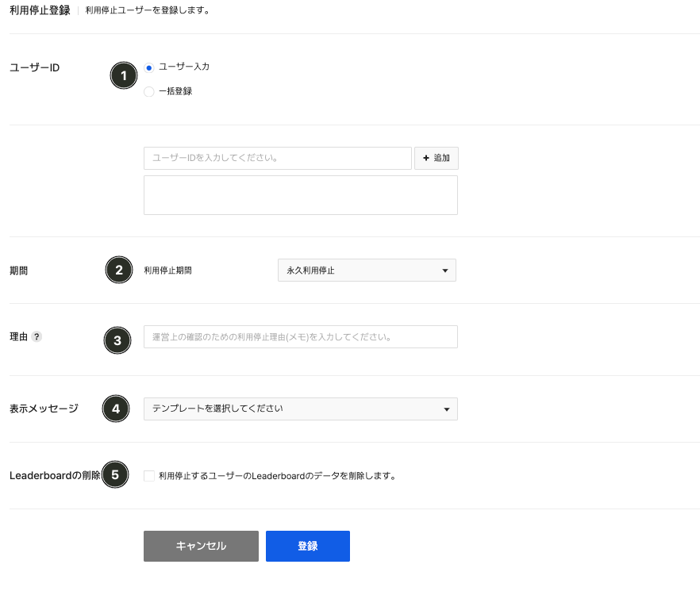This screenshot has height=595, width=700.
Task: Click the 利用停止登録 page heading
Action: [40, 10]
